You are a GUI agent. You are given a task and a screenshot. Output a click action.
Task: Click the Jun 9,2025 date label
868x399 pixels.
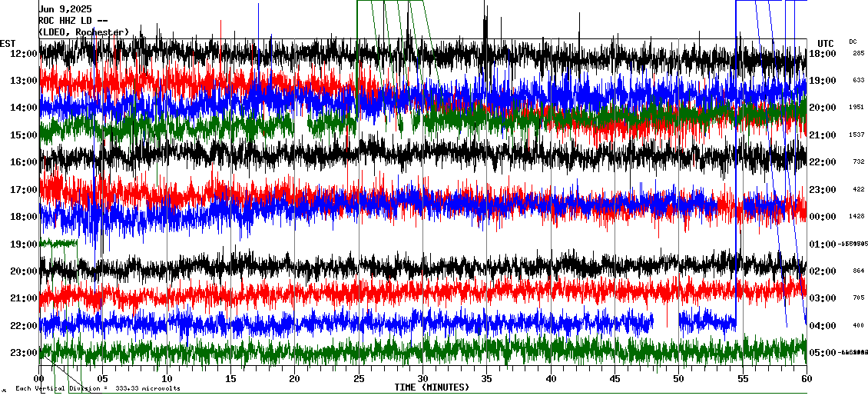65,9
